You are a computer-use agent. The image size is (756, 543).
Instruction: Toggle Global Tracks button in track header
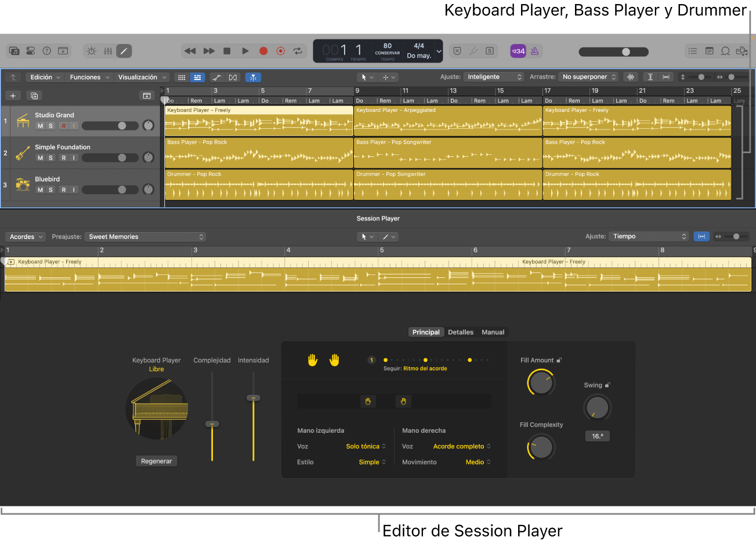(x=147, y=96)
